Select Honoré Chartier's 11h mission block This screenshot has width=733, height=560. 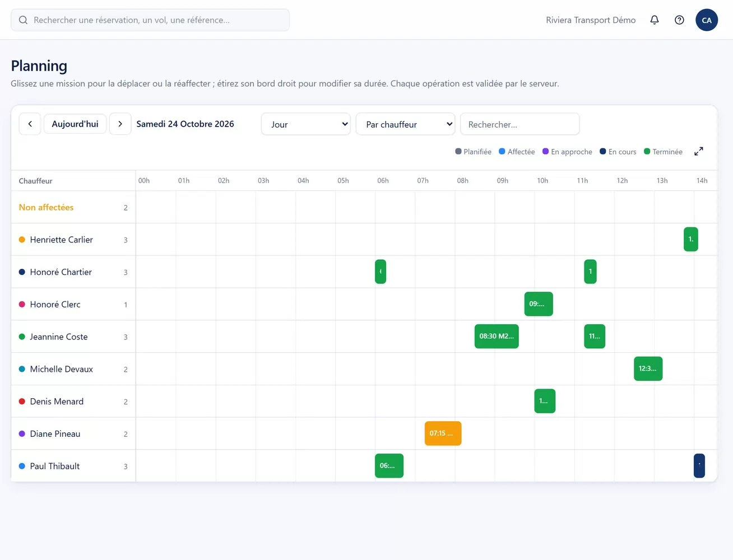[x=590, y=272]
